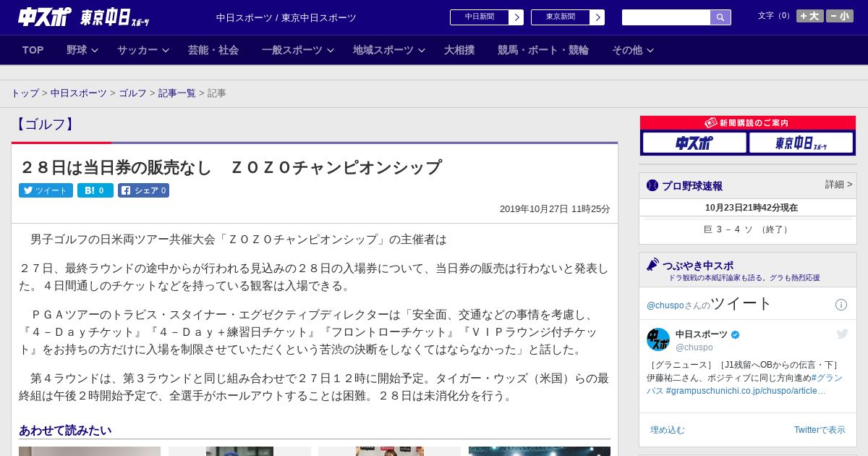
Task: Click the arrow next to 東京新聞
Action: tap(597, 17)
